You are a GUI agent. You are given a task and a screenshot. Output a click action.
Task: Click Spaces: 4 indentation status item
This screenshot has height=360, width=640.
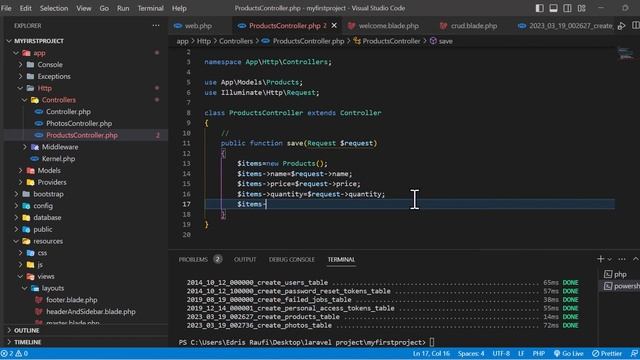(x=471, y=354)
